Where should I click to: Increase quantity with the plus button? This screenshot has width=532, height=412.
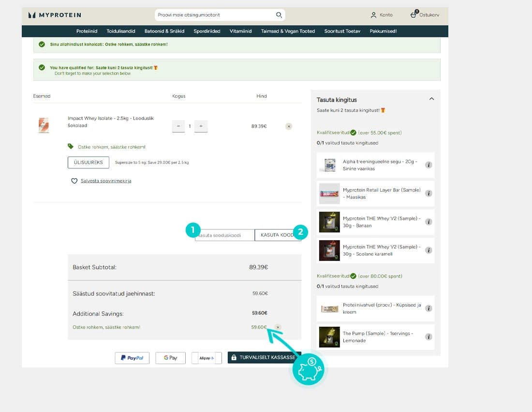click(201, 126)
